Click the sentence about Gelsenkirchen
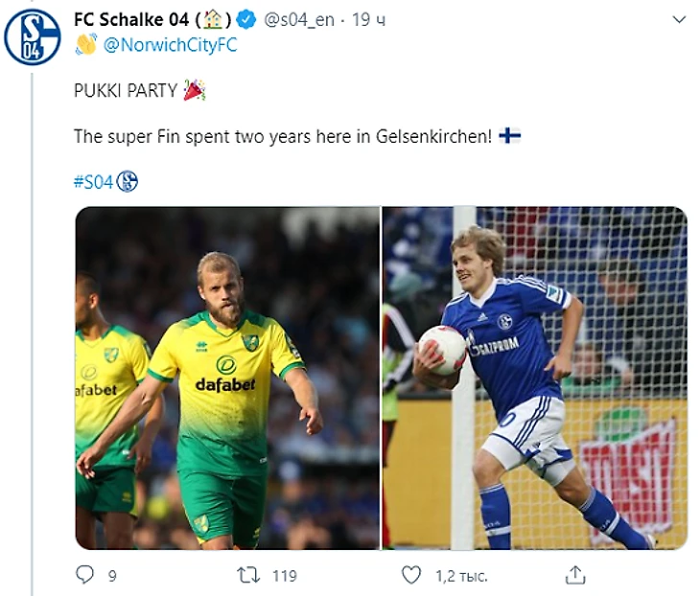The image size is (700, 596). (x=283, y=136)
